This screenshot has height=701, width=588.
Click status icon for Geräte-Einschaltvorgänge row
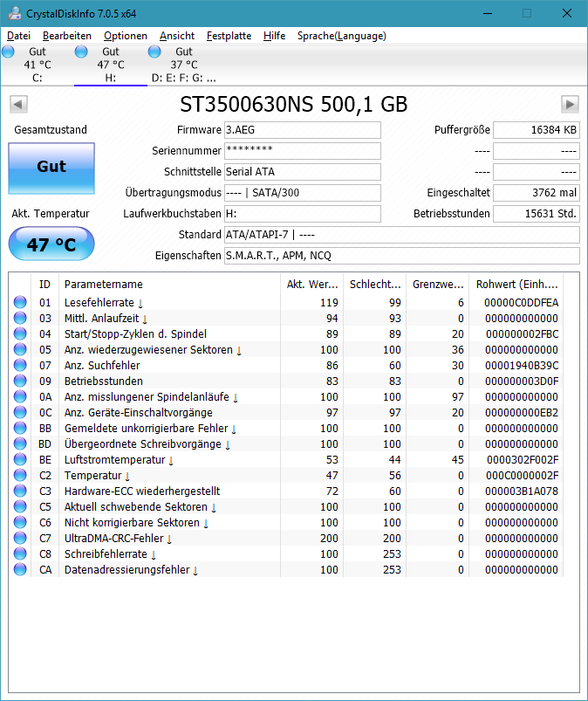click(20, 412)
